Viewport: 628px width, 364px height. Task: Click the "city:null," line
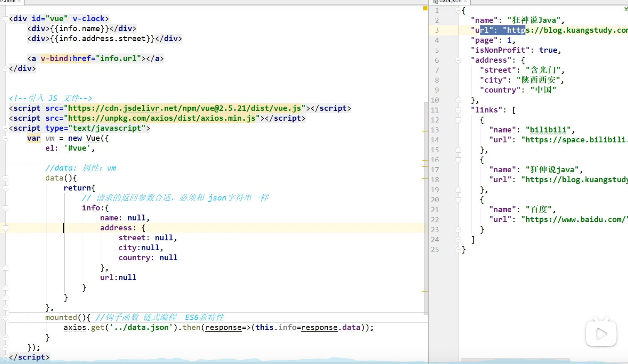pyautogui.click(x=141, y=248)
